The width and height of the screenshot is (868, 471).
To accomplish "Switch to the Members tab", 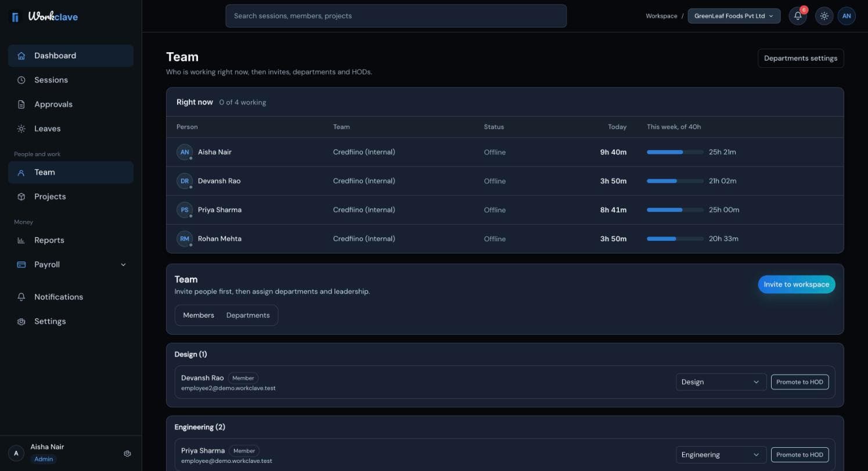I will pyautogui.click(x=199, y=316).
